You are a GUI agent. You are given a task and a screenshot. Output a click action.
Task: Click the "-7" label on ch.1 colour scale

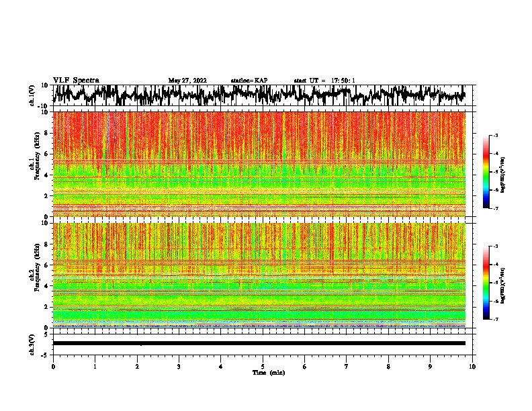tap(495, 208)
